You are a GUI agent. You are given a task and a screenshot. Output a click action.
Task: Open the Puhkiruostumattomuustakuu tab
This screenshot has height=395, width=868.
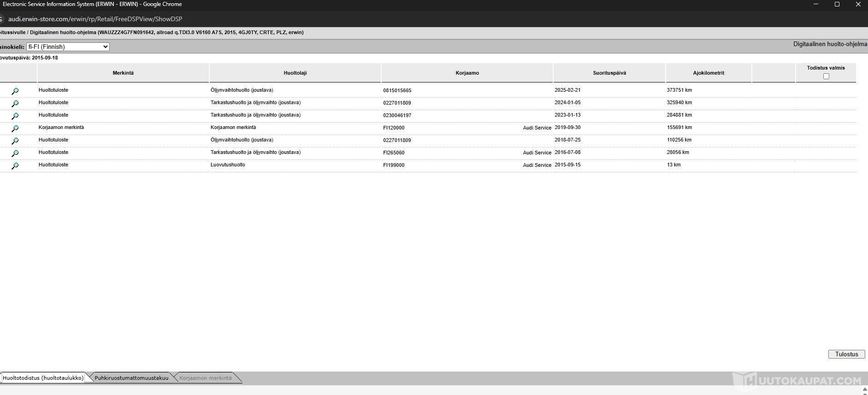click(131, 378)
